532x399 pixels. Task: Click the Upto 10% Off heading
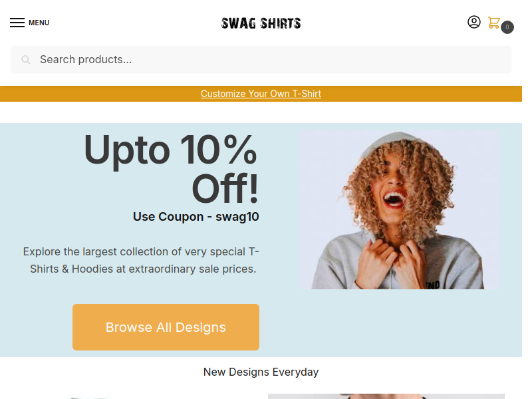(x=172, y=168)
